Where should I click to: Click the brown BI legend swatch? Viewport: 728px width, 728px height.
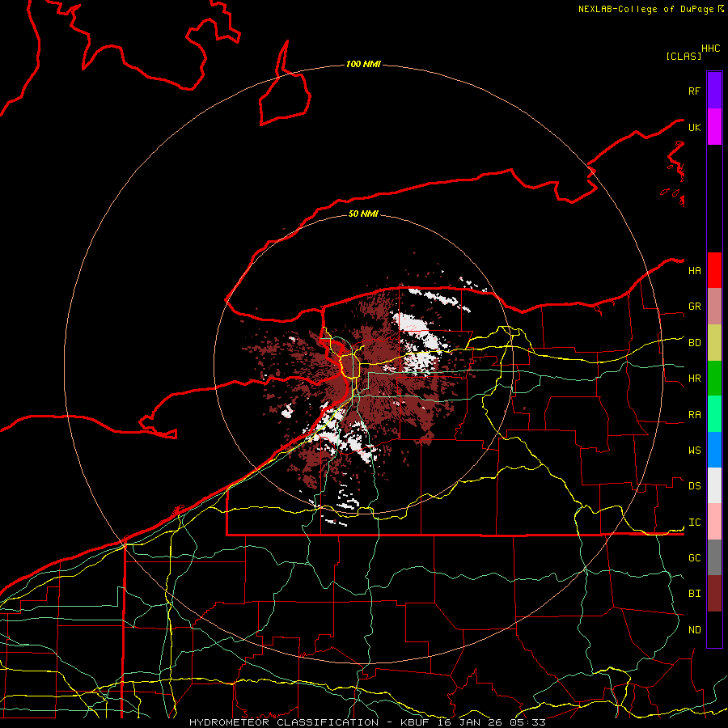(714, 593)
